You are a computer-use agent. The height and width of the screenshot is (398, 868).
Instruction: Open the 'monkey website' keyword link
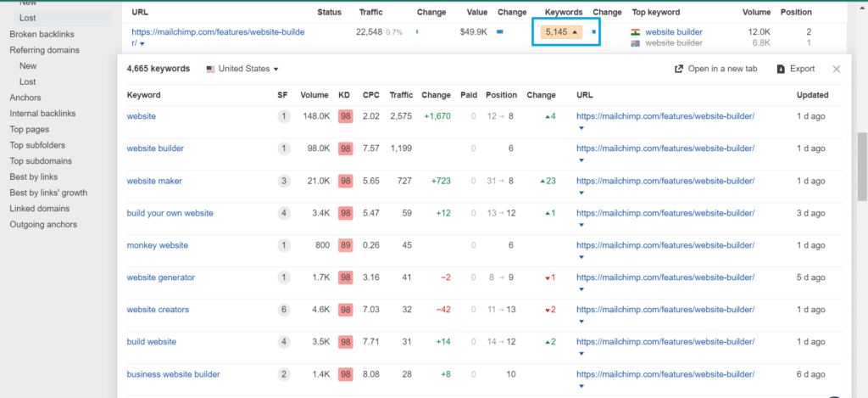(x=157, y=245)
